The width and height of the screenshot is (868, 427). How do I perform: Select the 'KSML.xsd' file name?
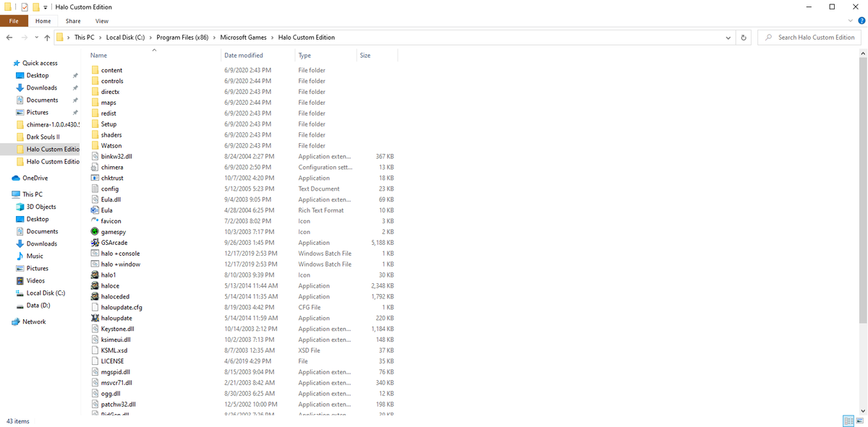[114, 350]
